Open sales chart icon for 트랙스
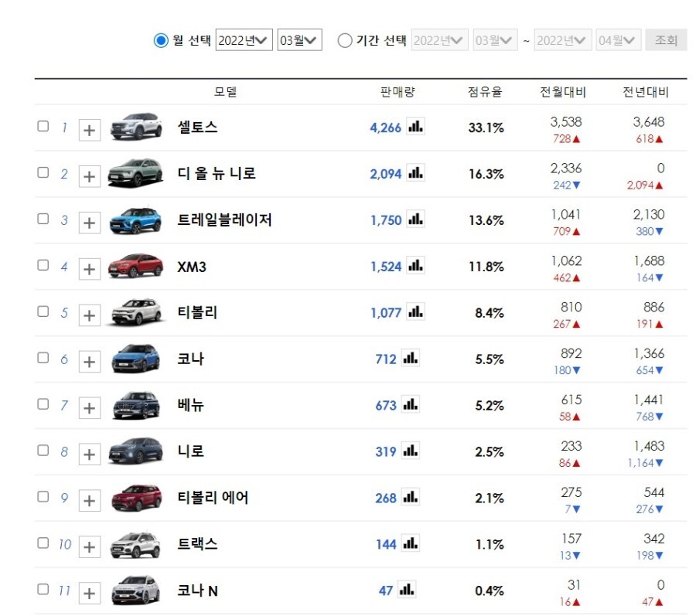 [410, 543]
